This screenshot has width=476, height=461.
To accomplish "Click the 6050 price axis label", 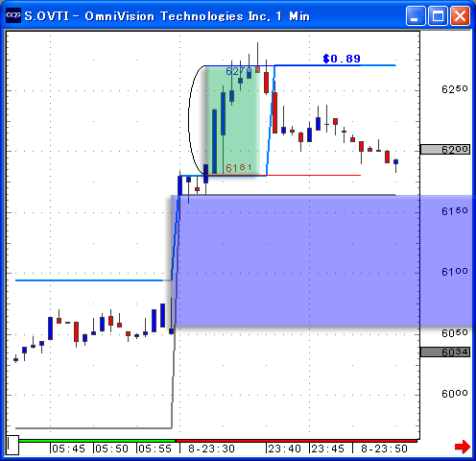I will (x=455, y=333).
